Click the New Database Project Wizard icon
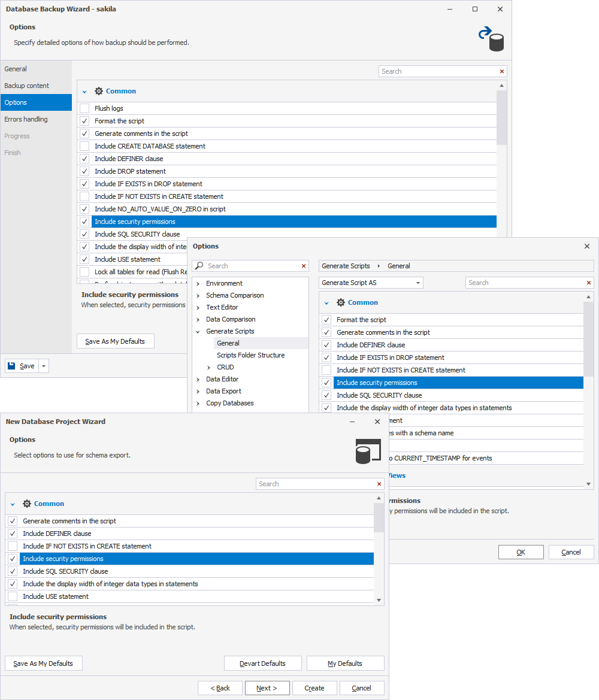 click(x=368, y=451)
